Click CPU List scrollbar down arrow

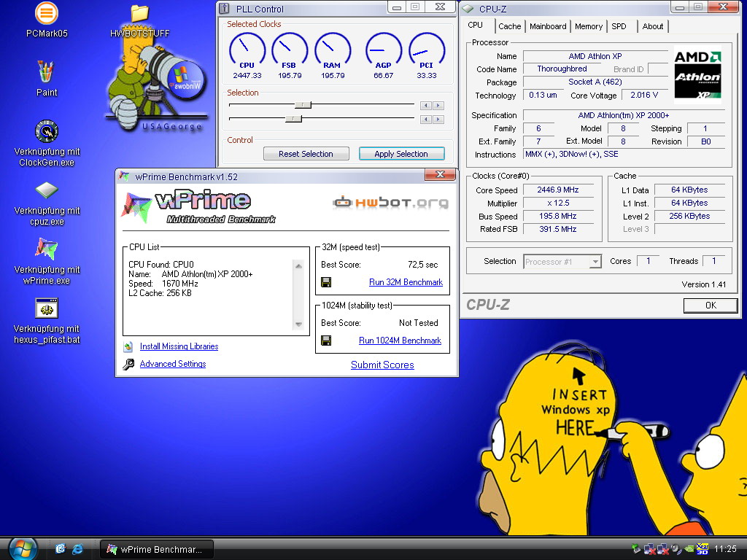pos(298,324)
